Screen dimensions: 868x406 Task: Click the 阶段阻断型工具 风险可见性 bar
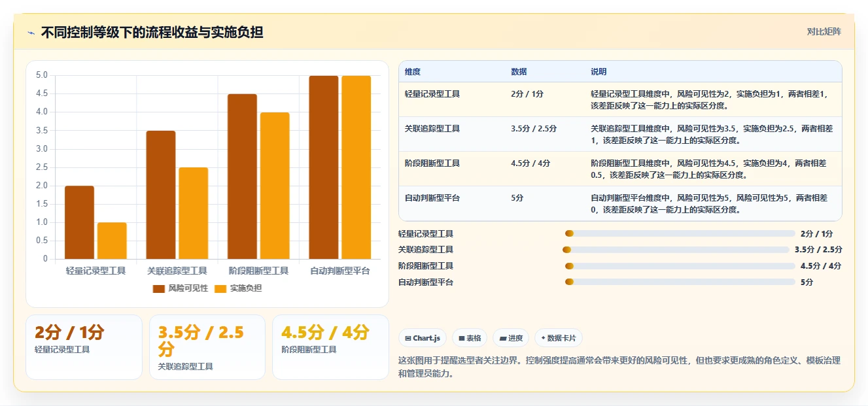[x=242, y=177]
